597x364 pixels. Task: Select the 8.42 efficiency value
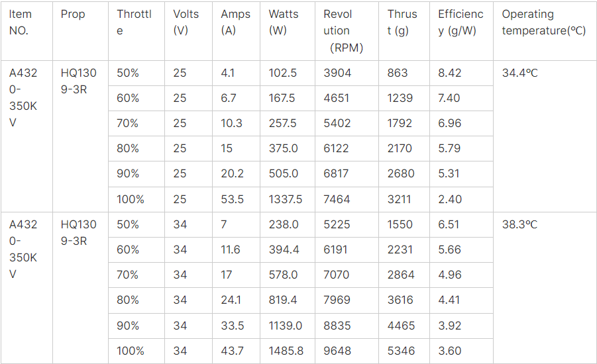[449, 73]
